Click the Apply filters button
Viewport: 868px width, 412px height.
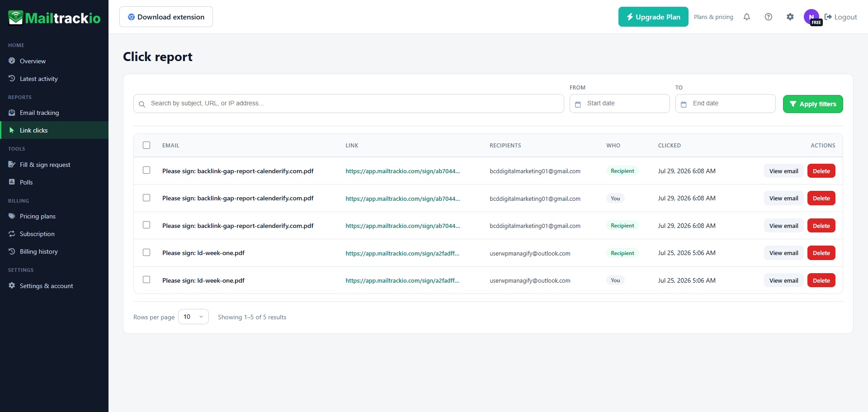click(x=813, y=104)
